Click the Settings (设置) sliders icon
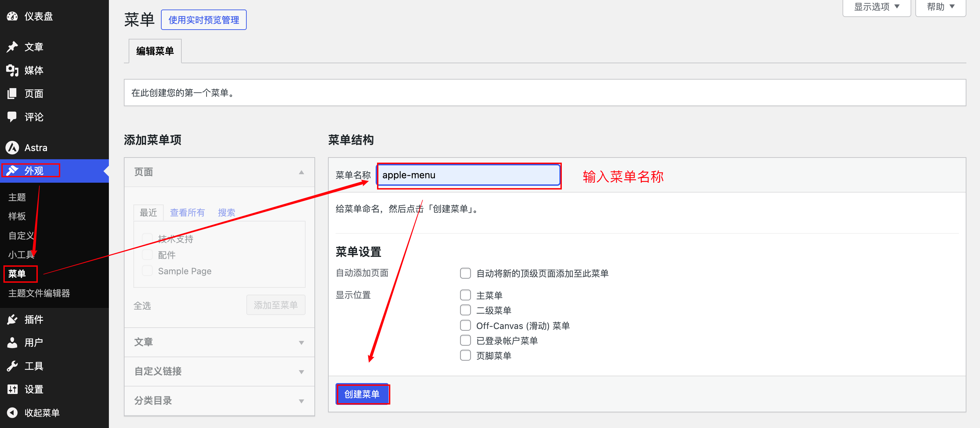The image size is (980, 428). 12,390
